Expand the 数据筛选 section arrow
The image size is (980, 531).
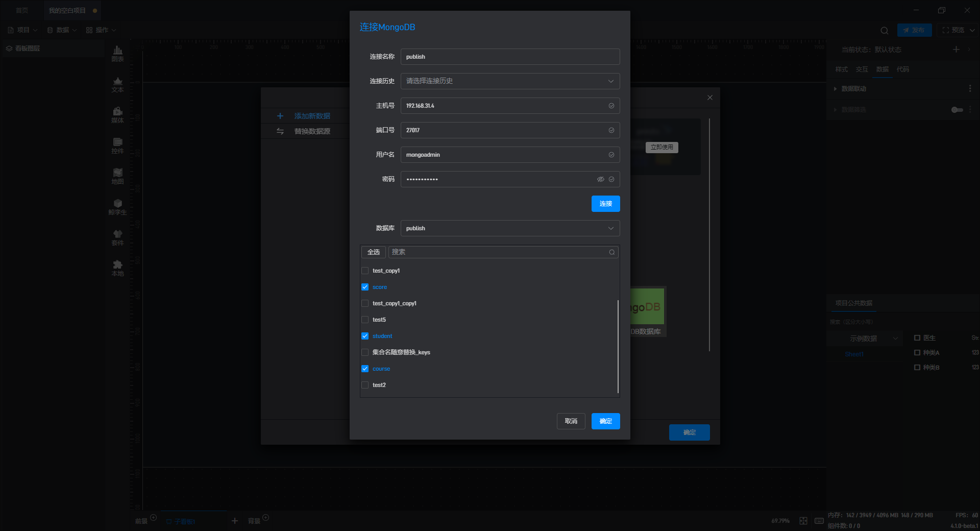[835, 110]
